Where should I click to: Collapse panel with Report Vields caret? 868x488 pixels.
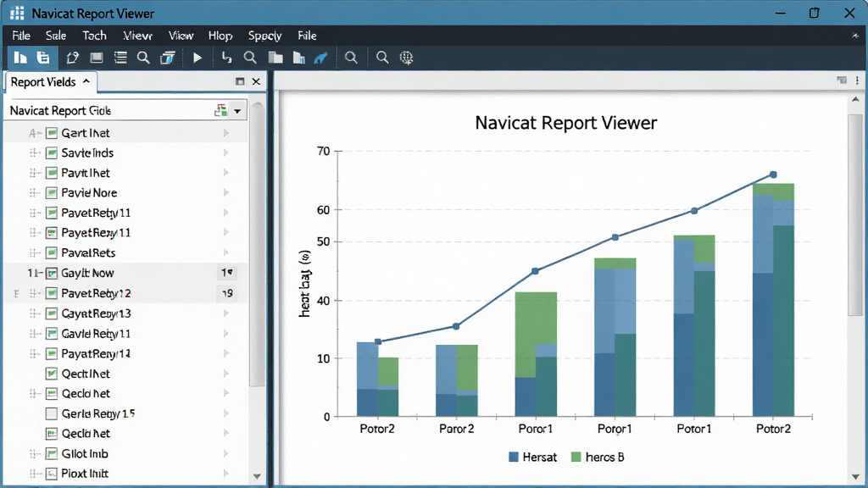(86, 81)
